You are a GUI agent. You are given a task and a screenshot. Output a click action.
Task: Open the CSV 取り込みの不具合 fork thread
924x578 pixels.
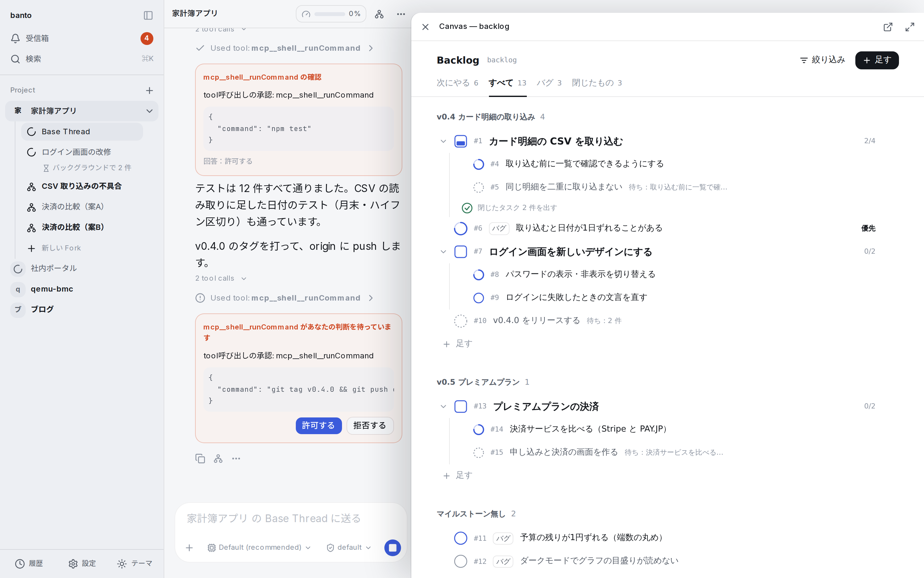(x=82, y=187)
